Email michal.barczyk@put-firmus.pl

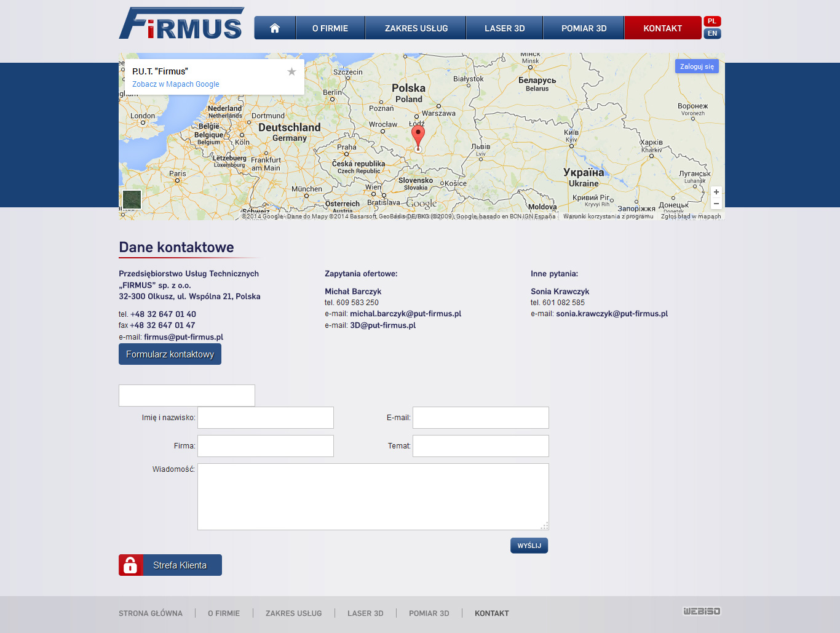(405, 314)
